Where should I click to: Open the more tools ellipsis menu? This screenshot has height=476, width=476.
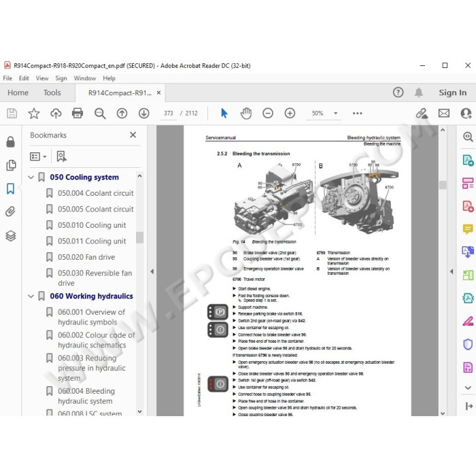point(357,114)
